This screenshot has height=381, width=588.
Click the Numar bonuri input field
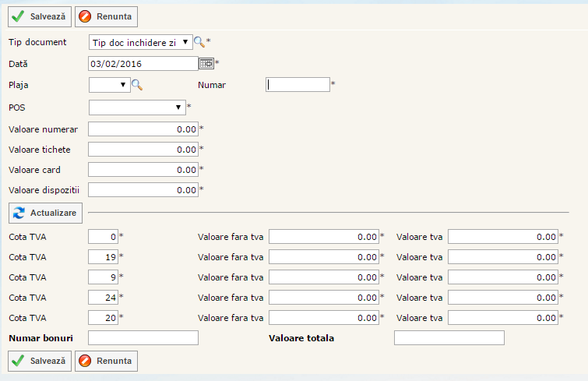click(x=143, y=337)
